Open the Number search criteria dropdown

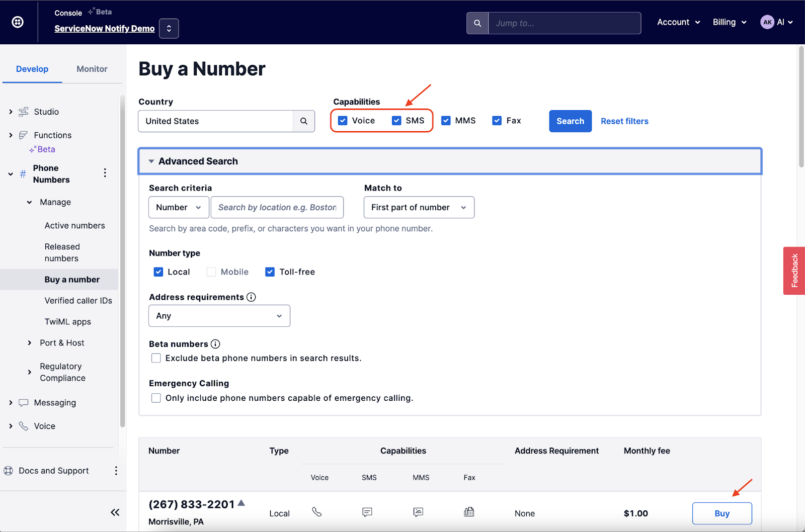179,207
